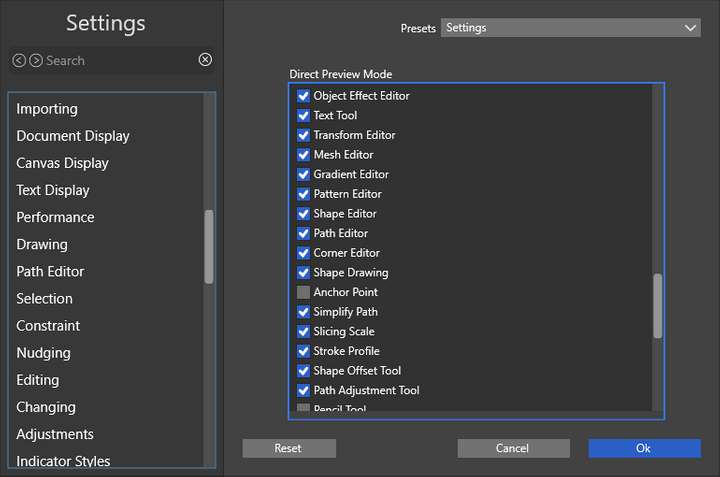The height and width of the screenshot is (477, 720).
Task: Open the Drawing settings category
Action: tap(42, 244)
